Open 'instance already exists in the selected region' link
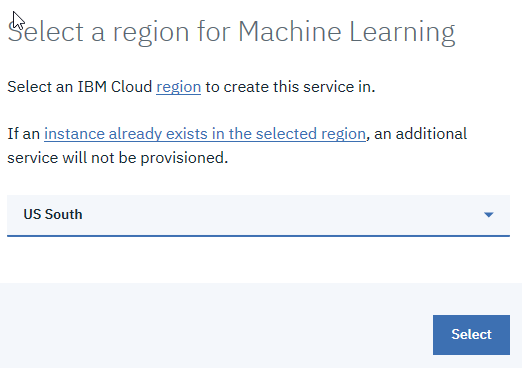Image resolution: width=522 pixels, height=368 pixels. coord(205,134)
